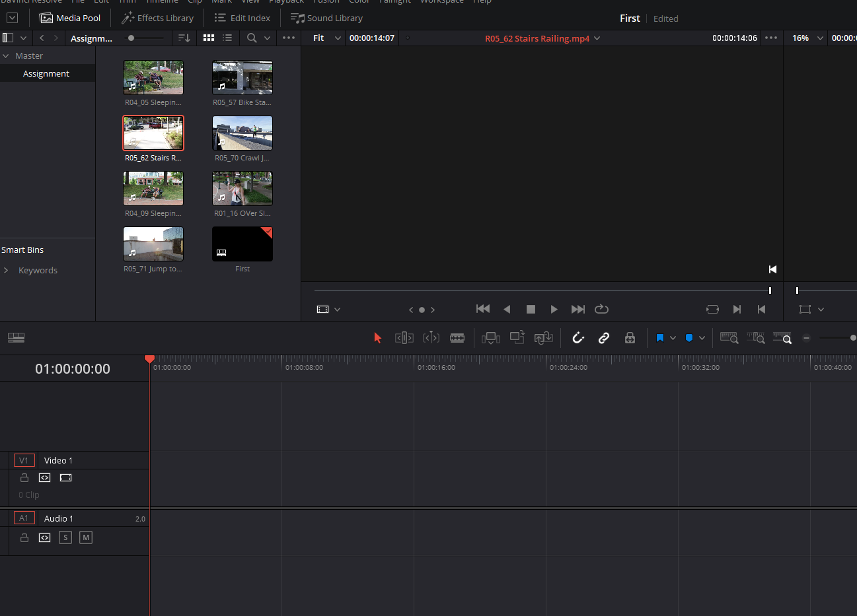Image resolution: width=857 pixels, height=616 pixels.
Task: Jump to the first frame in the viewer
Action: coord(483,309)
